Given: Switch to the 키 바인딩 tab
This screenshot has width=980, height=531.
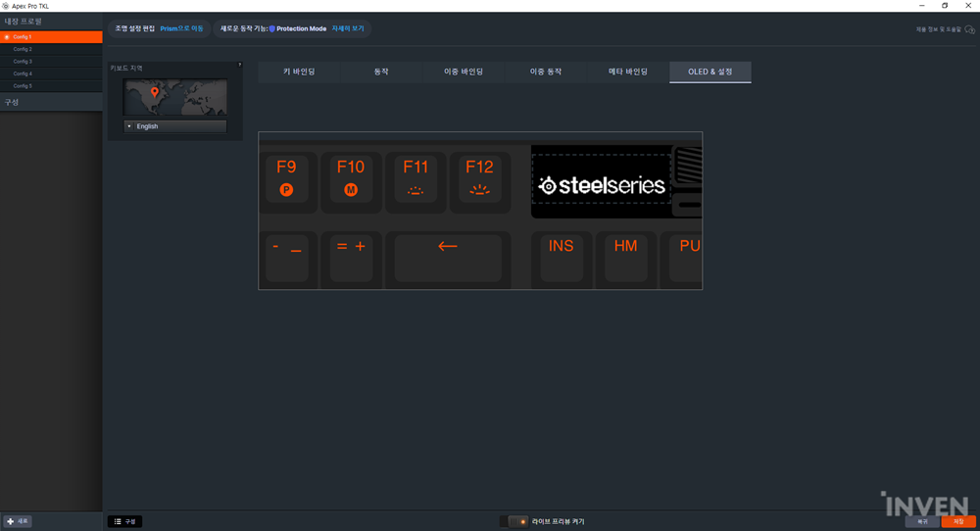Looking at the screenshot, I should click(x=299, y=72).
